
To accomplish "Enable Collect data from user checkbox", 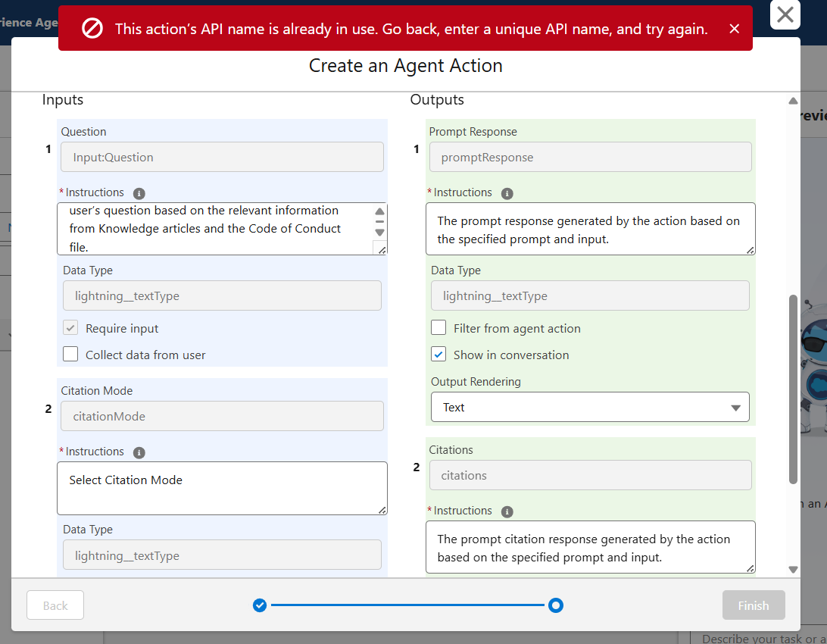I will (x=70, y=354).
